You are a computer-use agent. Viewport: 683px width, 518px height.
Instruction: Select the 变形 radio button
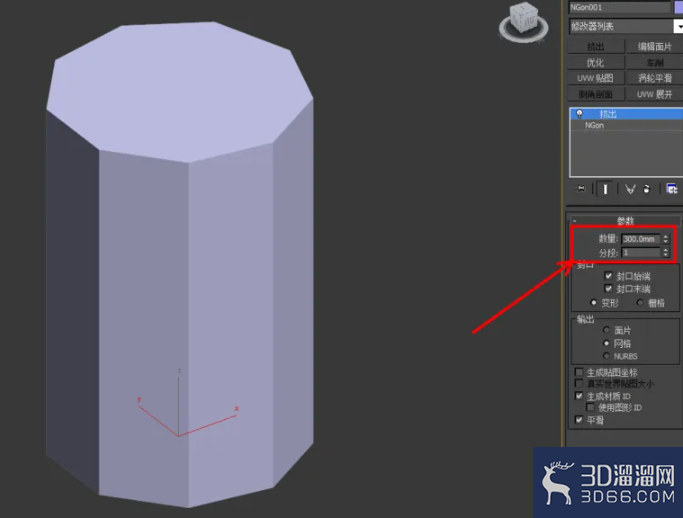pos(593,302)
